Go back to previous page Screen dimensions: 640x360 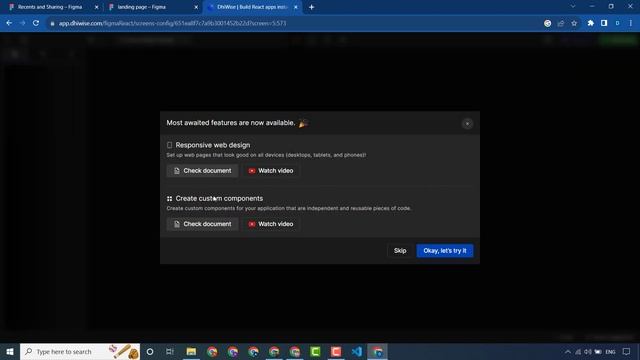pos(9,23)
